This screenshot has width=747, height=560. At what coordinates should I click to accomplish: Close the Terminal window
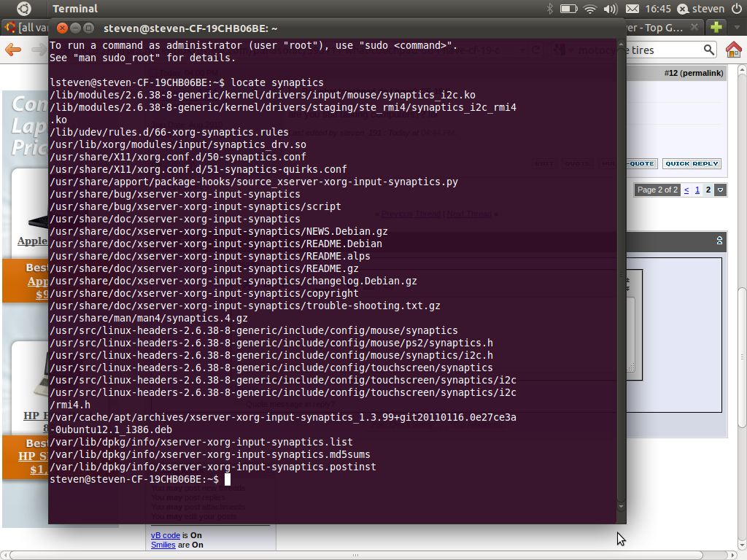62,28
